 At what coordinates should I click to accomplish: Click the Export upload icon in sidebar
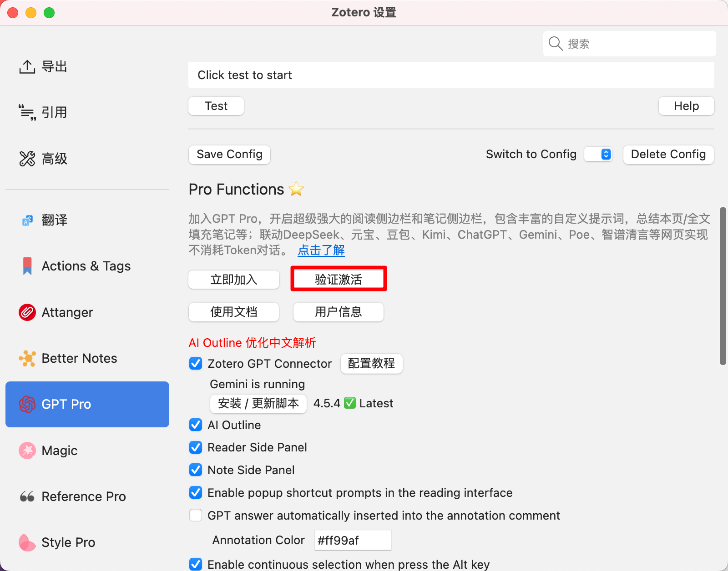pos(27,67)
